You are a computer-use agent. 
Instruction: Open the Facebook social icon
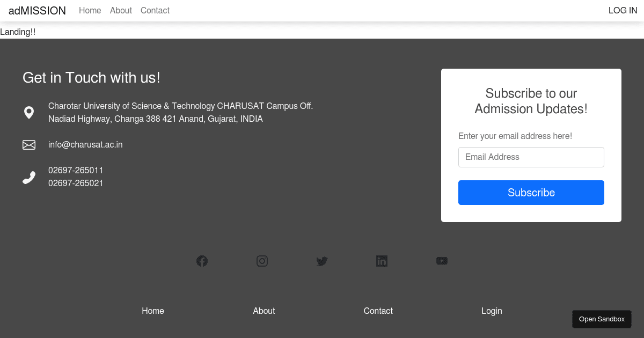tap(202, 261)
